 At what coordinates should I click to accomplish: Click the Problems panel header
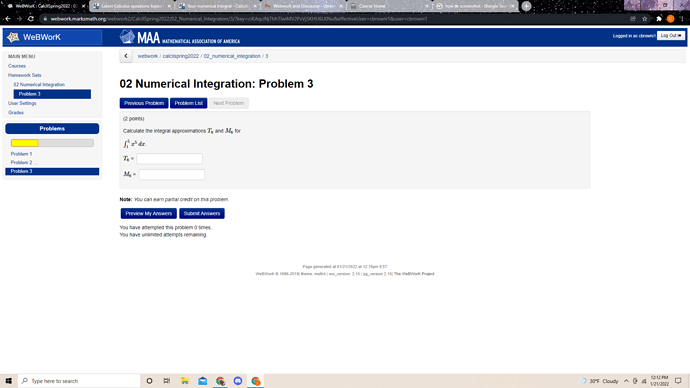52,128
